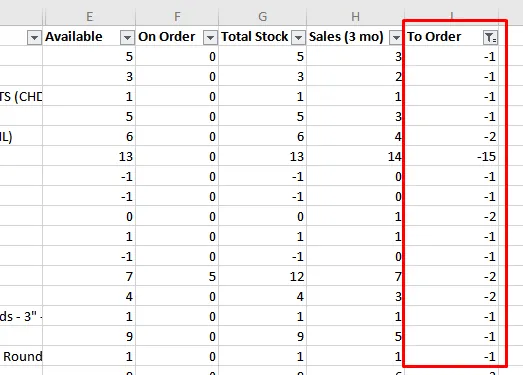The height and width of the screenshot is (375, 523).
Task: Click the Sales (3 mo) header cell
Action: pyautogui.click(x=355, y=36)
